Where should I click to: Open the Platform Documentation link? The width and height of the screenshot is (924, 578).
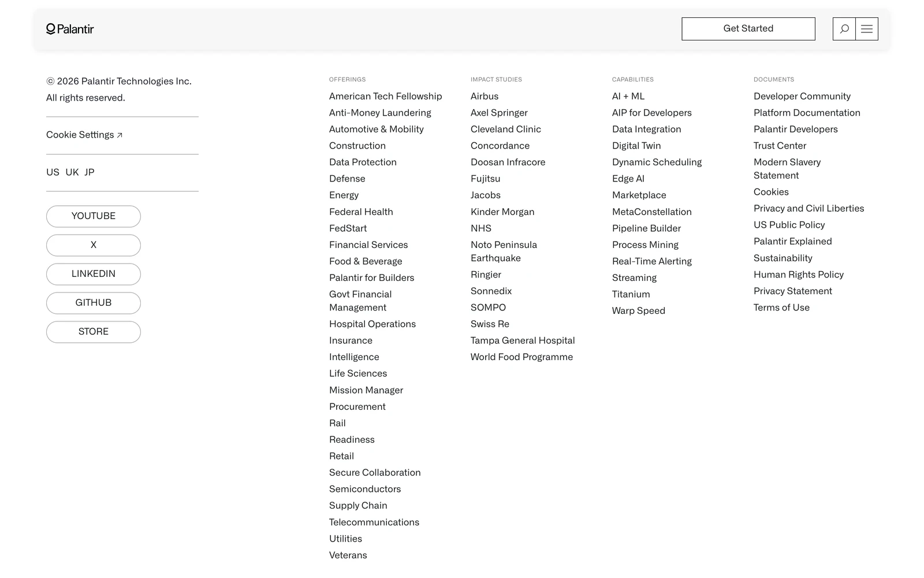pos(807,113)
